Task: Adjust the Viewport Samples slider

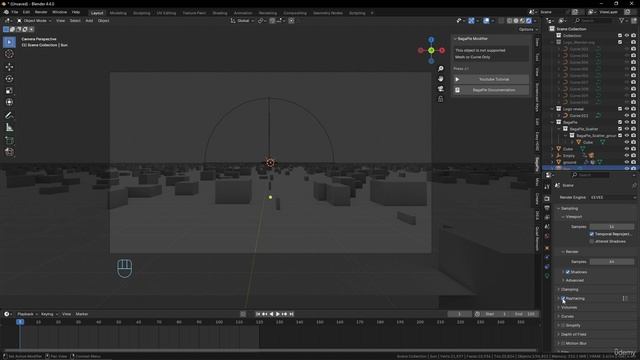Action: (612, 227)
